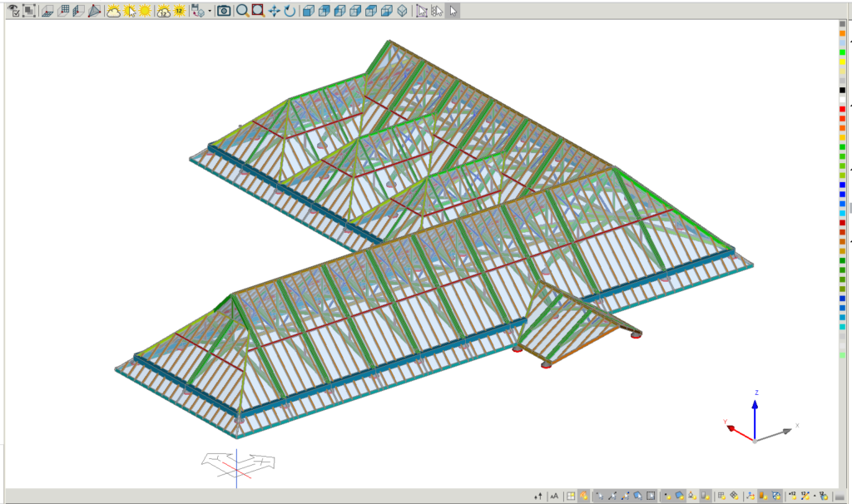The image size is (852, 504).
Task: Toggle bar selection cursor filter
Action: [x=612, y=496]
